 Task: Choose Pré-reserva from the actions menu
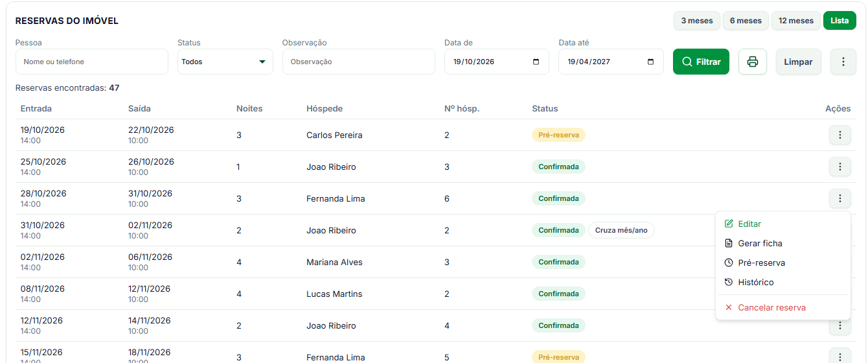(783, 263)
